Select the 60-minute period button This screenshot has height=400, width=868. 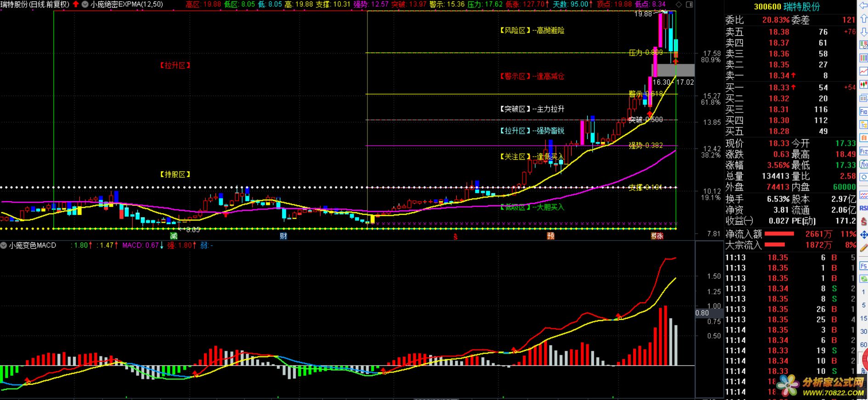point(863,344)
